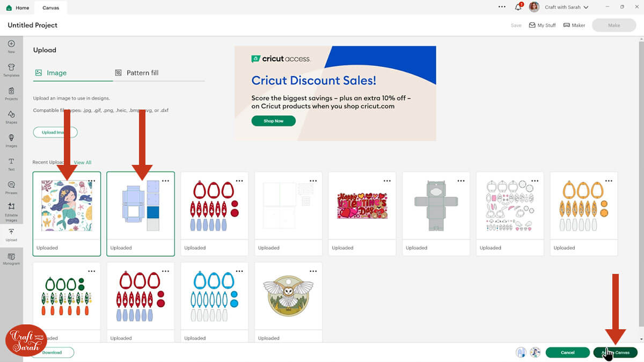The image size is (644, 362).
Task: Click the View All link
Action: (83, 162)
